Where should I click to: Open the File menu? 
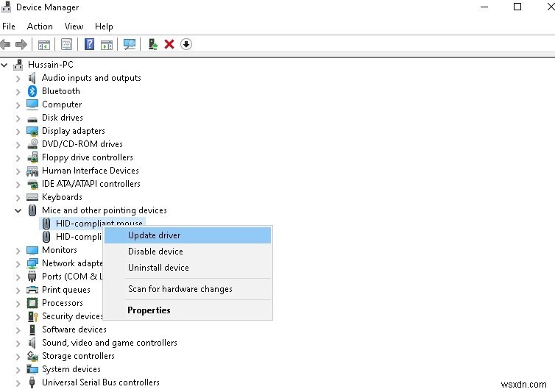pos(9,26)
